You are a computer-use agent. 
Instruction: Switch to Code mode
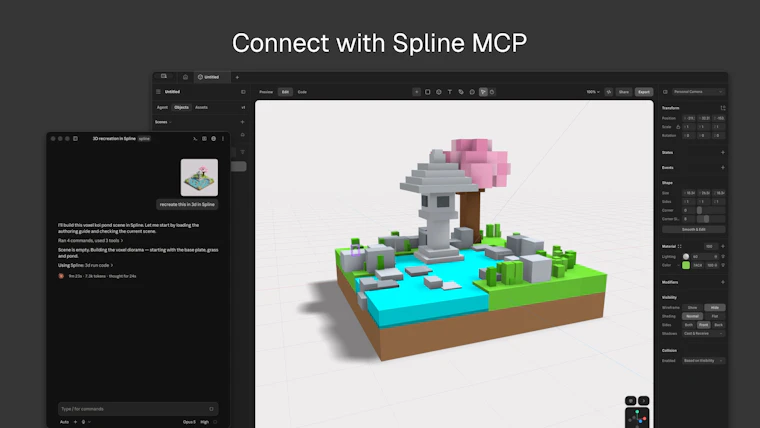pyautogui.click(x=302, y=92)
